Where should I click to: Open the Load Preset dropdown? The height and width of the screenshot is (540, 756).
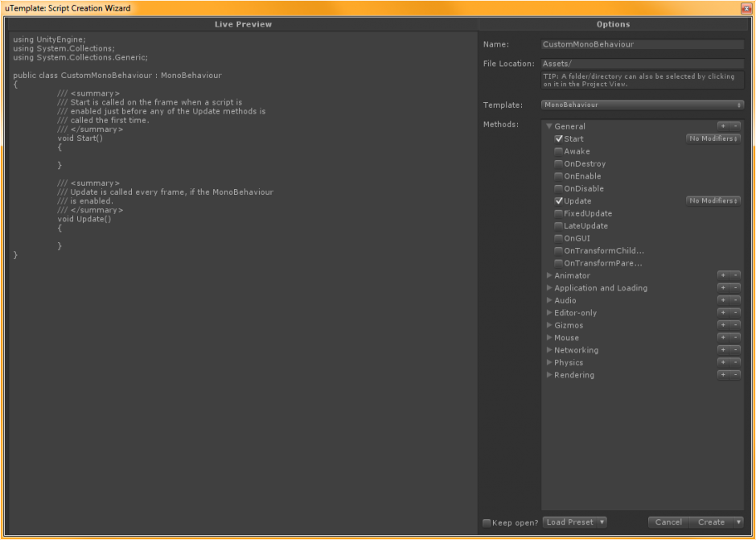click(574, 522)
